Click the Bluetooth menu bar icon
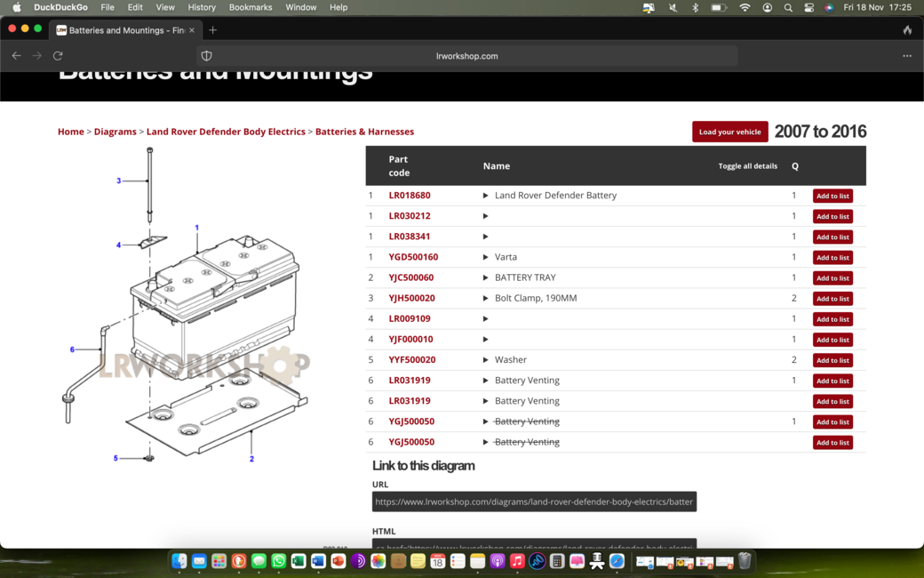924x578 pixels. click(x=695, y=8)
